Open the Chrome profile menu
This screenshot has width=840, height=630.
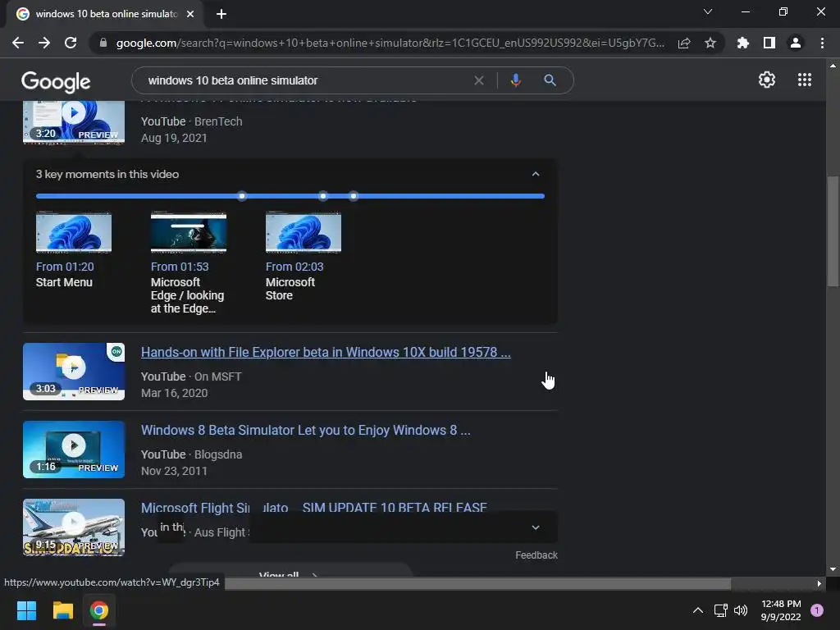796,43
